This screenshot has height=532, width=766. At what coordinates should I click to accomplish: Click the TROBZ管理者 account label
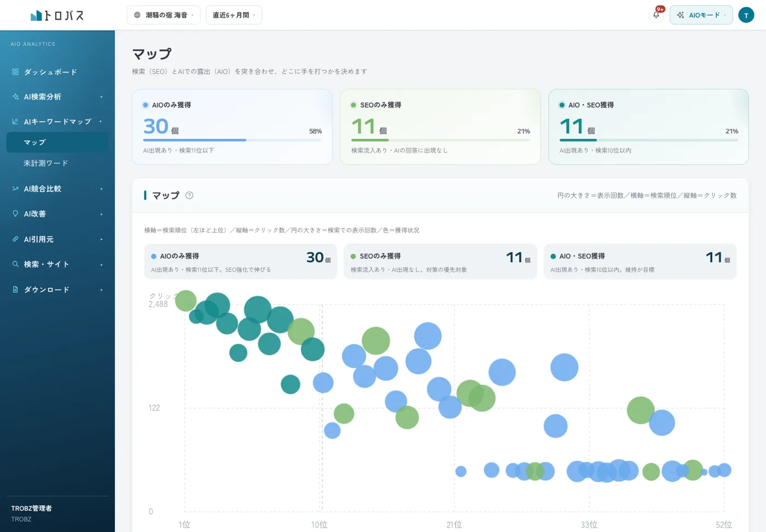[x=32, y=508]
